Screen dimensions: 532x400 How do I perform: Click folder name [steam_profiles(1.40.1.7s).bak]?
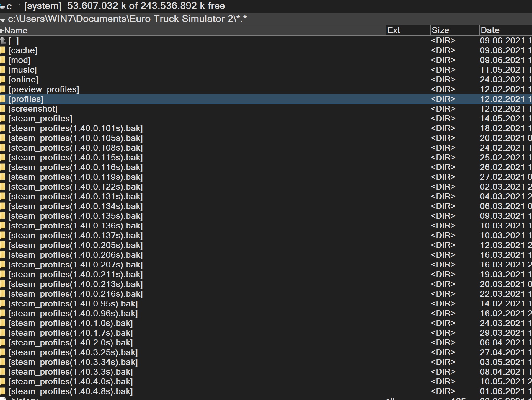click(71, 333)
